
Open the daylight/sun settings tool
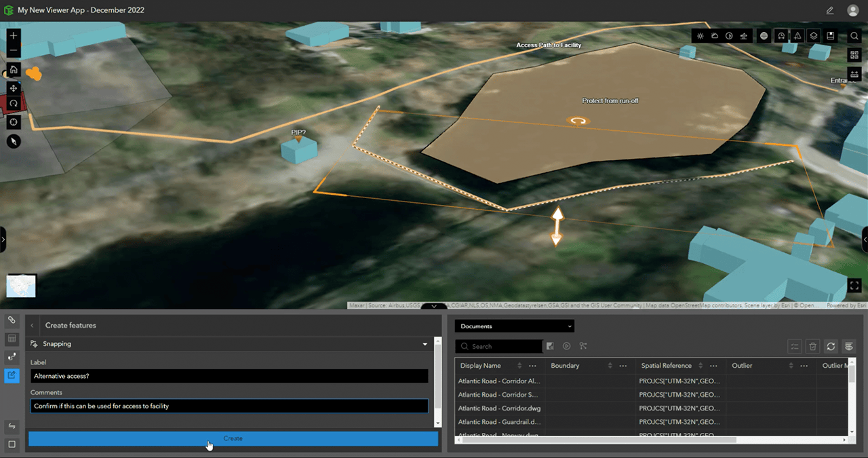point(700,35)
